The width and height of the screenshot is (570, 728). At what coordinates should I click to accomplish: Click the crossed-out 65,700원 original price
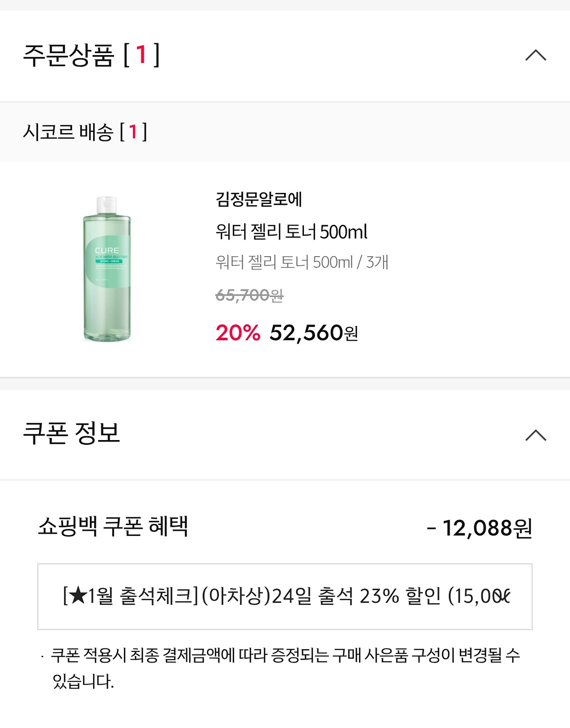pos(249,296)
